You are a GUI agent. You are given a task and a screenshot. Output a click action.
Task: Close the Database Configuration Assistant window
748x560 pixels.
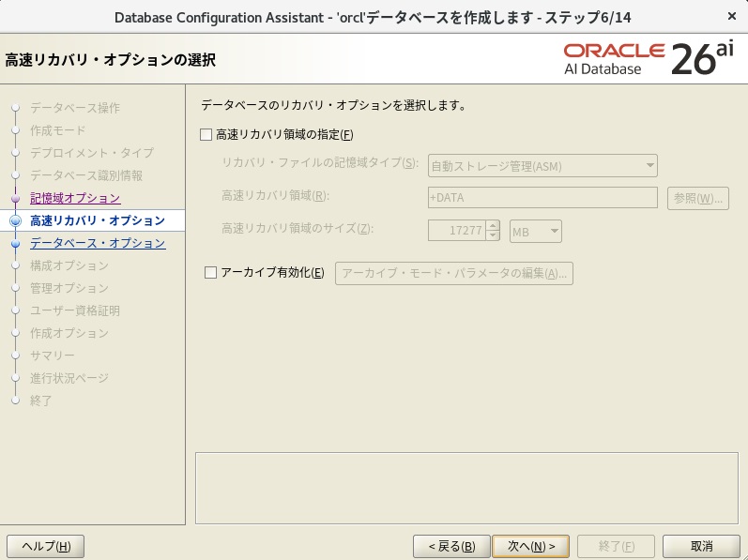pyautogui.click(x=732, y=16)
